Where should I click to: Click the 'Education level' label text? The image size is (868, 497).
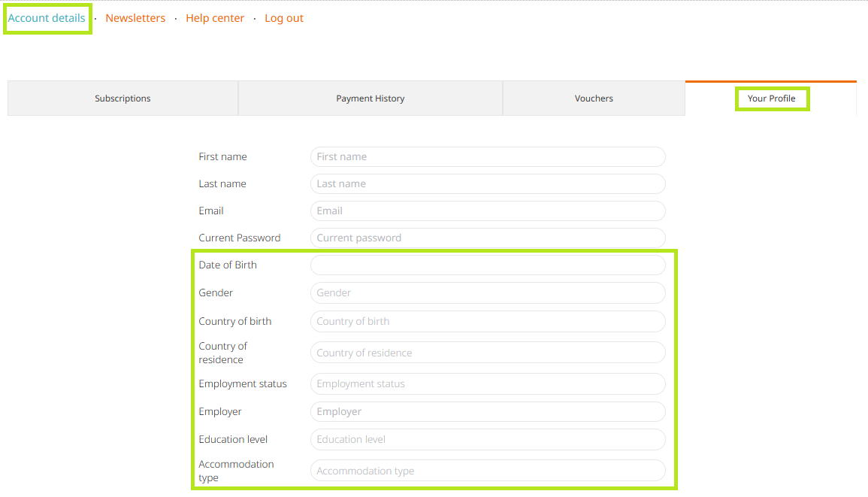(233, 439)
